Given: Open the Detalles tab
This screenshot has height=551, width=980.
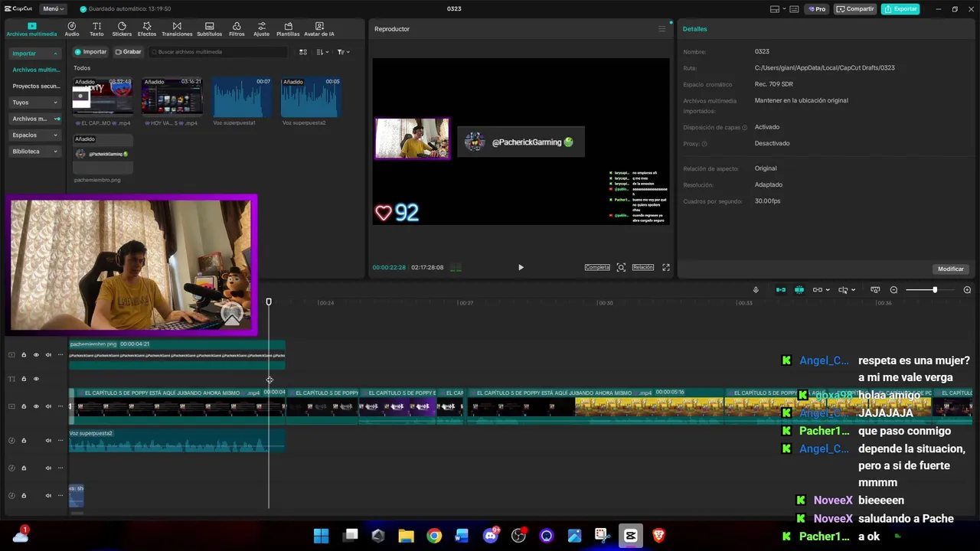Looking at the screenshot, I should pos(695,29).
